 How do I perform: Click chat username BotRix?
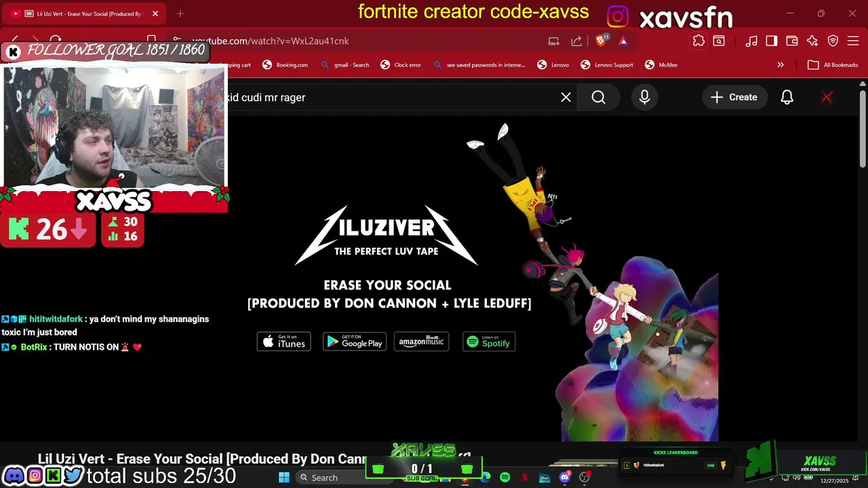click(33, 347)
